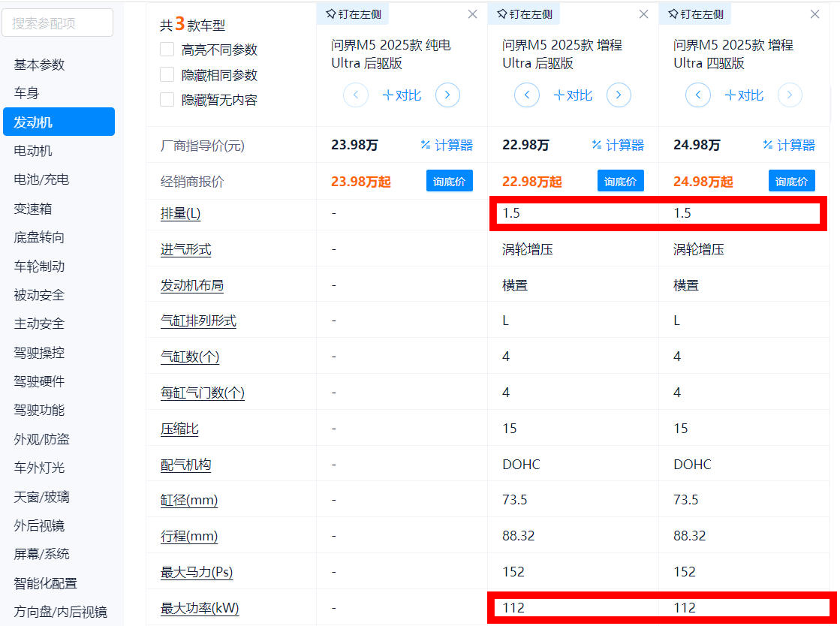This screenshot has width=840, height=626.
Task: Go to 车身 section
Action: pyautogui.click(x=26, y=93)
